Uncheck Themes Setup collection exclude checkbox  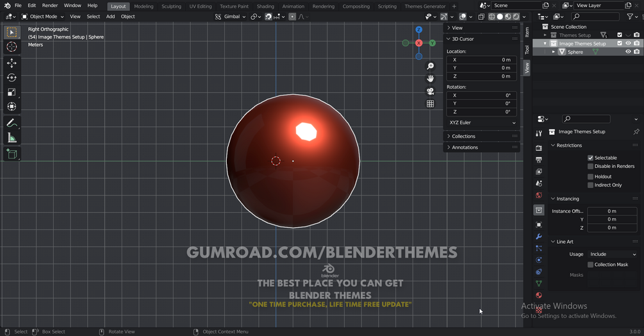[620, 35]
